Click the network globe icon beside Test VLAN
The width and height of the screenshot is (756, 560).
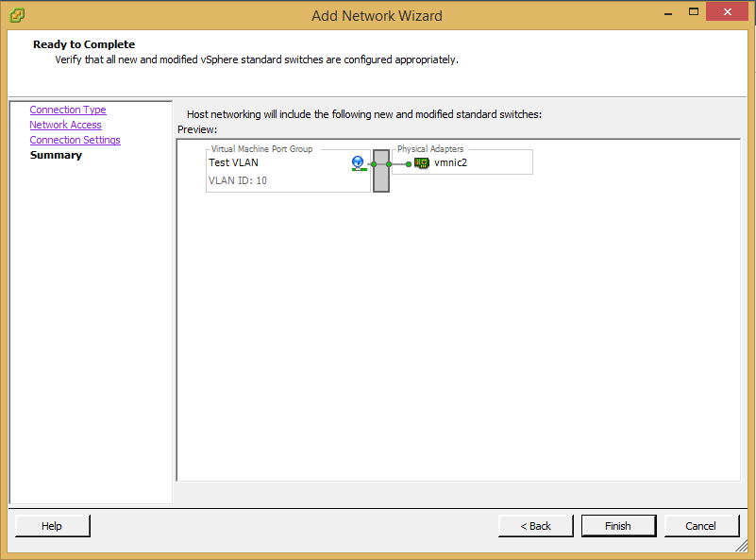(x=358, y=163)
